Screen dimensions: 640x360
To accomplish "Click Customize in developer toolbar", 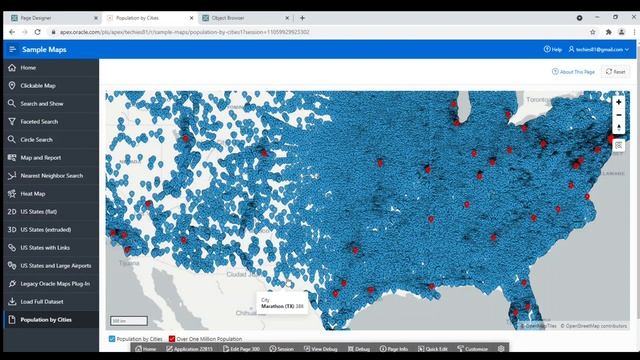I will 472,349.
